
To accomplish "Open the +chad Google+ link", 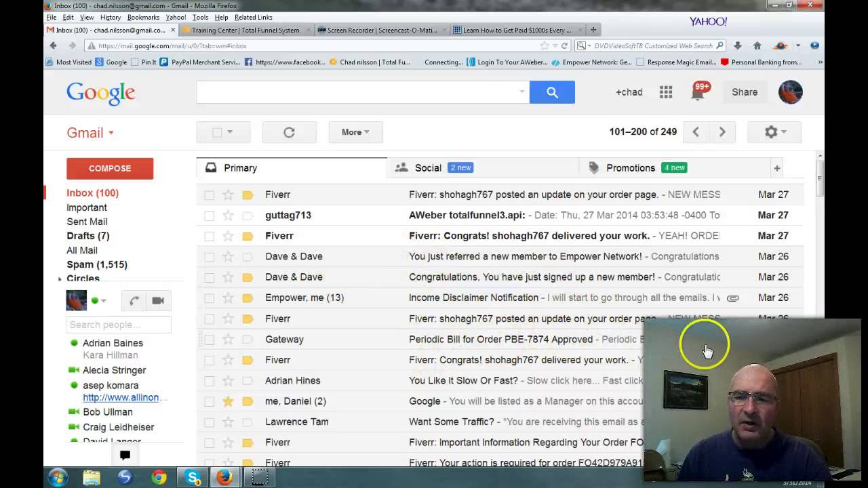I will click(629, 92).
